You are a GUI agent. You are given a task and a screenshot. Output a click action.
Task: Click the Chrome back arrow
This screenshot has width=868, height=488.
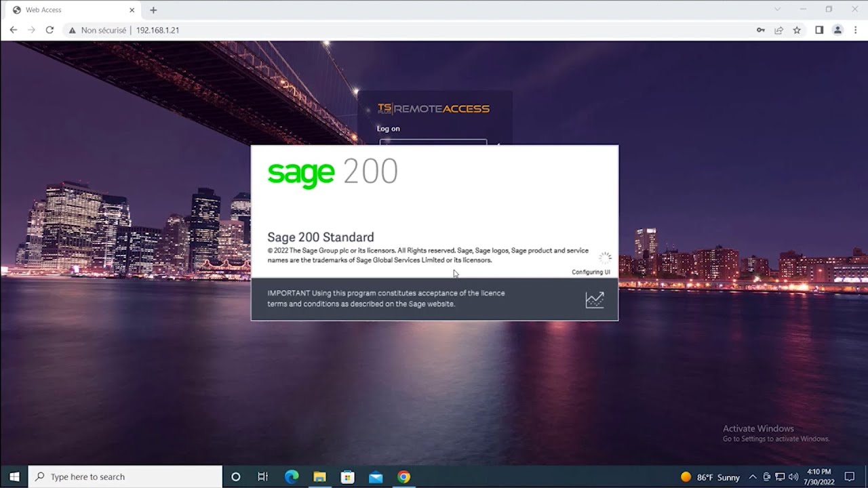[x=14, y=30]
